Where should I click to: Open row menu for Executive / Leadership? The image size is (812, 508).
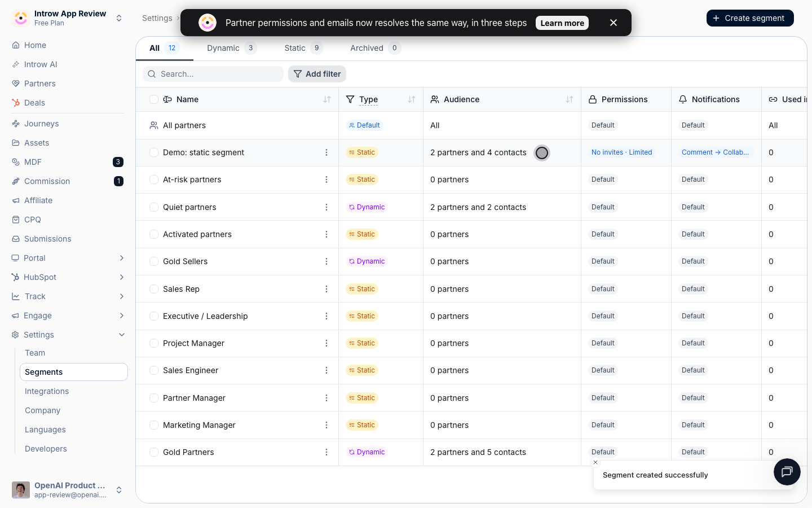[326, 316]
